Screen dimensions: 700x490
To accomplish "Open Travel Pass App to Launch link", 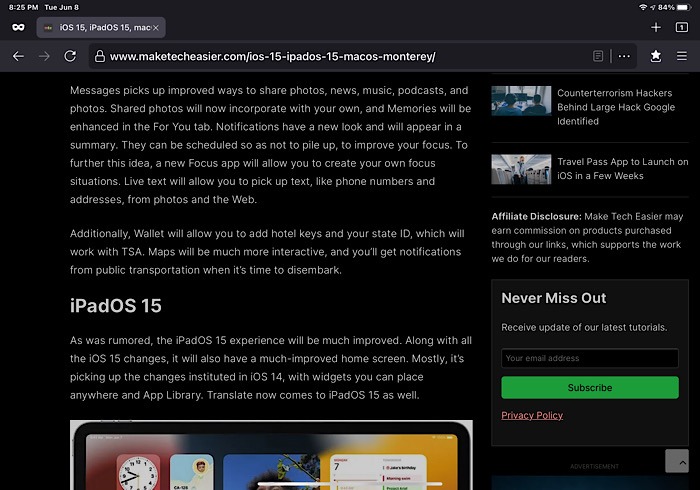I will tap(622, 169).
